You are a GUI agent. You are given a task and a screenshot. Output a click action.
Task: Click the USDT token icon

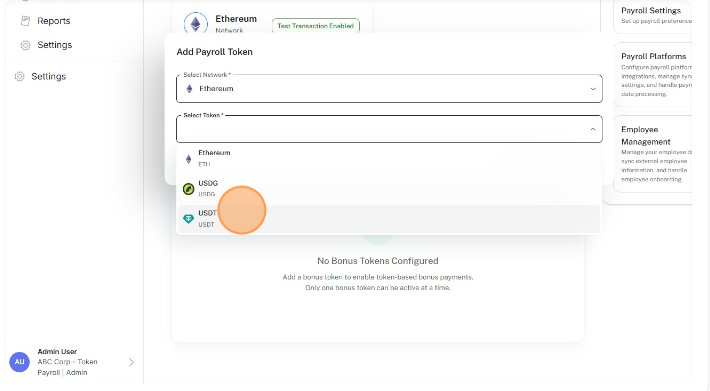coord(188,219)
